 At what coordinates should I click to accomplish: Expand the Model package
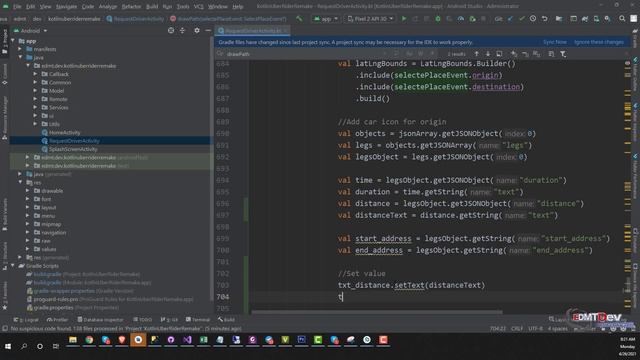point(36,91)
